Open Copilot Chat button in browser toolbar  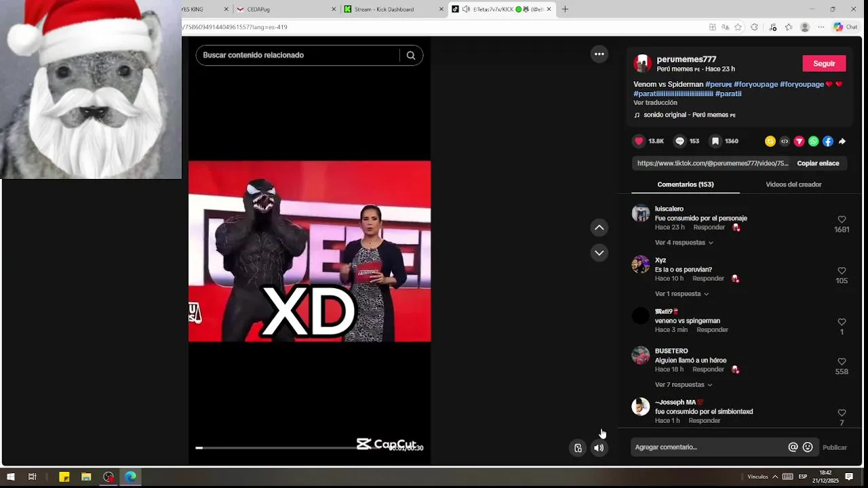pos(846,27)
